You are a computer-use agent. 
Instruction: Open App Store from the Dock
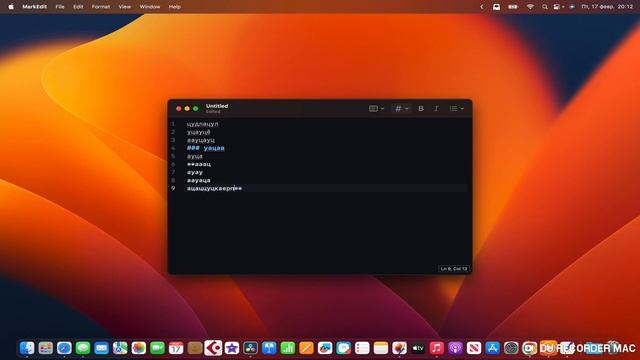(493, 348)
